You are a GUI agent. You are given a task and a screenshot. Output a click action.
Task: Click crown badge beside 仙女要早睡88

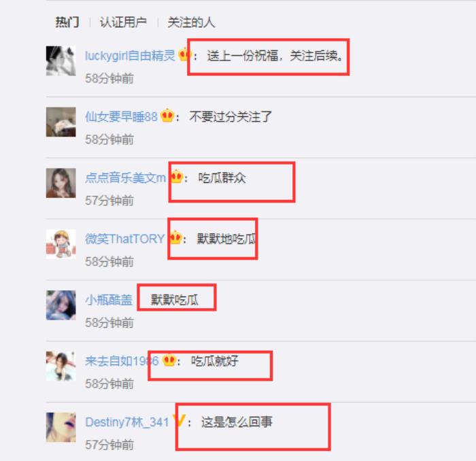(167, 116)
